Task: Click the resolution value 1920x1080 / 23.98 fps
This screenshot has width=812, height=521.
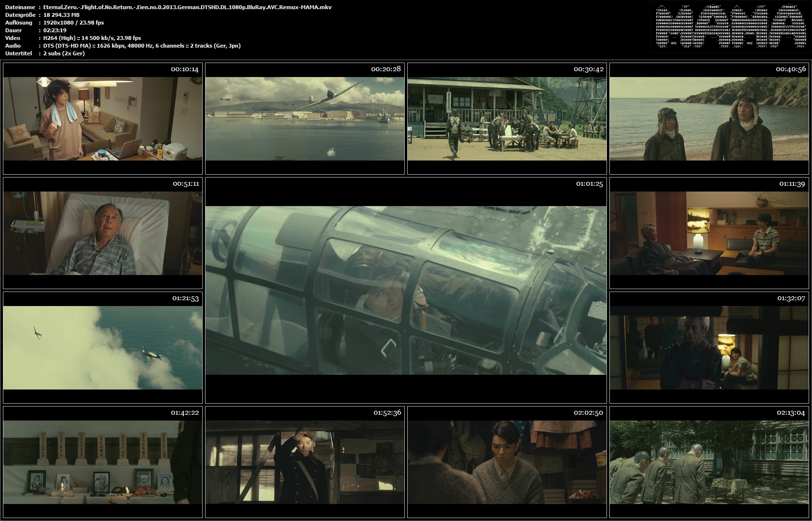Action: point(73,23)
